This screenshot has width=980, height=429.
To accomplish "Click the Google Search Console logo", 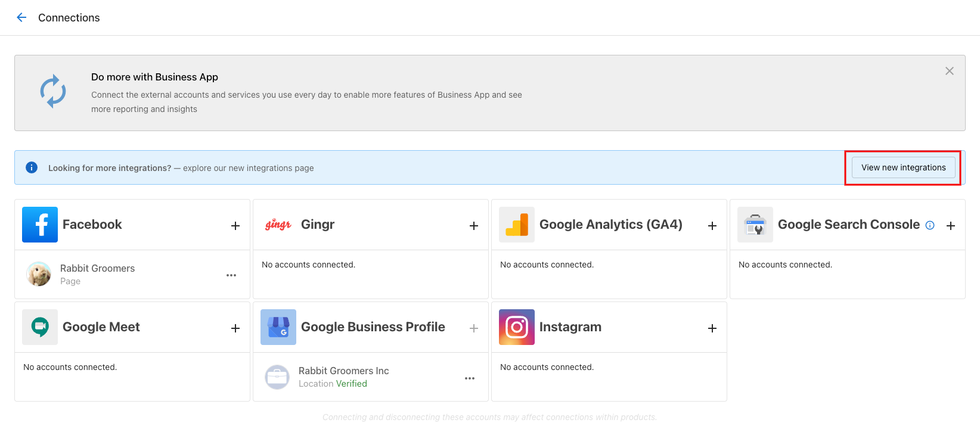I will pyautogui.click(x=755, y=225).
